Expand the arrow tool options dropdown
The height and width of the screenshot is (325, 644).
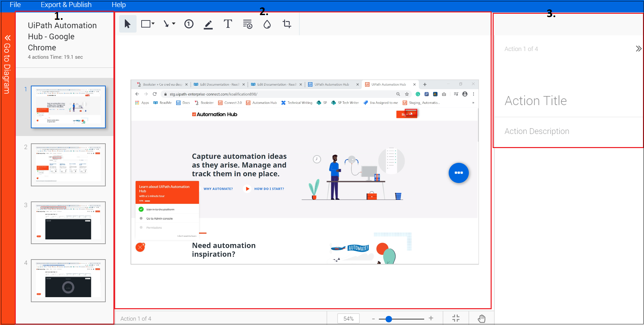pos(174,24)
